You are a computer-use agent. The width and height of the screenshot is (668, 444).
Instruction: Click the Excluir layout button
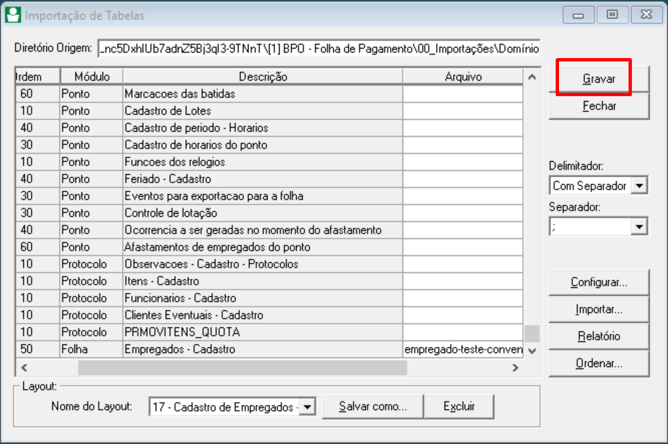pyautogui.click(x=459, y=407)
